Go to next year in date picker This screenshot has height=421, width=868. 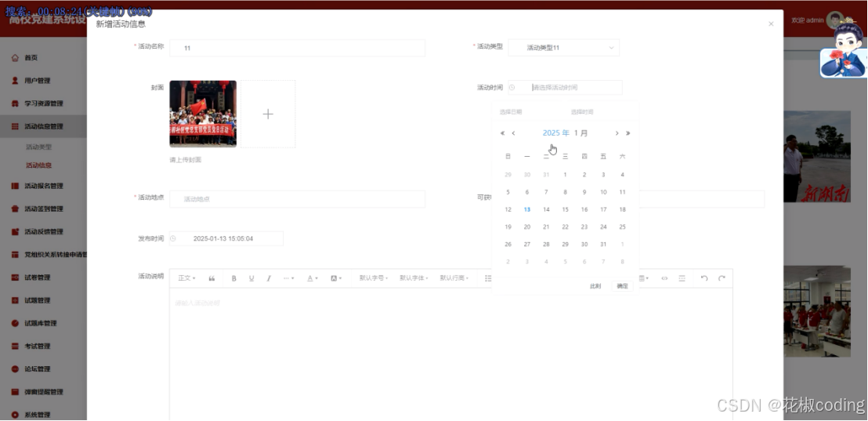627,133
